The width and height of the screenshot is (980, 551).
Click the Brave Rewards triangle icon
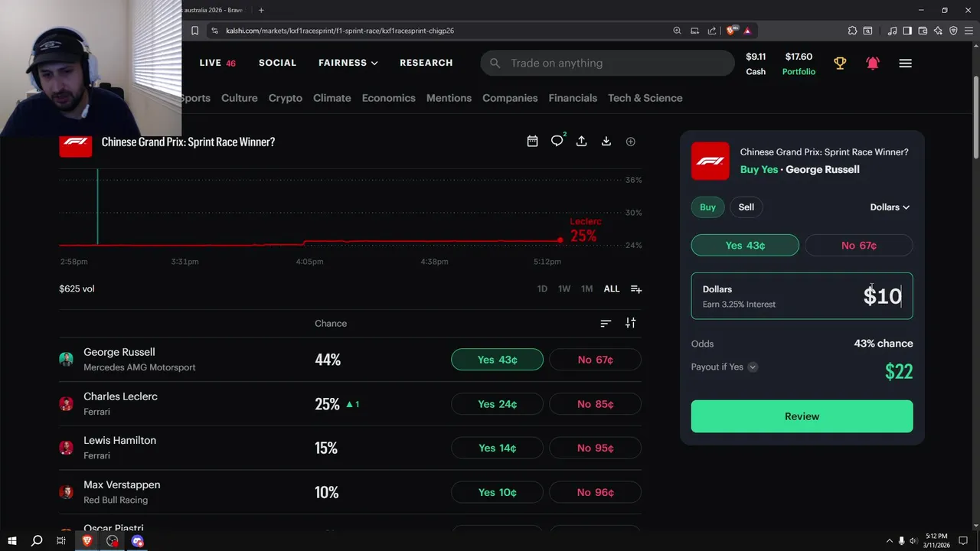point(747,31)
